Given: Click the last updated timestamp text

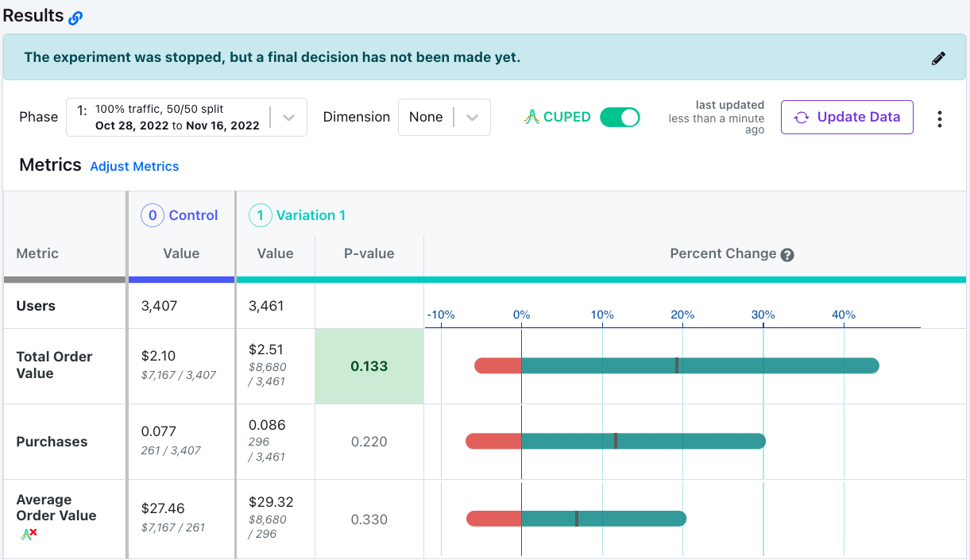Looking at the screenshot, I should click(x=717, y=118).
